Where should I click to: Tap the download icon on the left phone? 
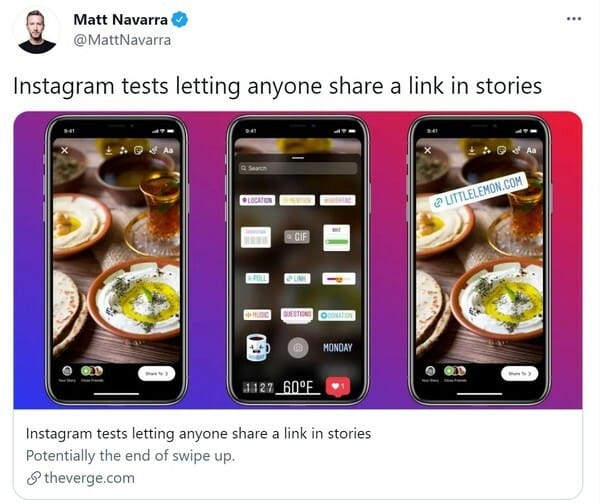click(x=109, y=150)
